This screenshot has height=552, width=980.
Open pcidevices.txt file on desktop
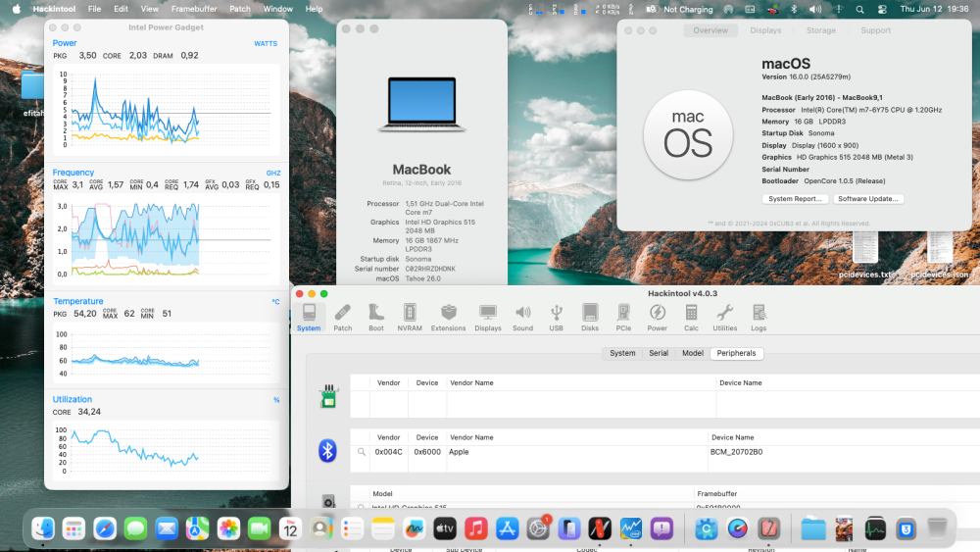[865, 255]
